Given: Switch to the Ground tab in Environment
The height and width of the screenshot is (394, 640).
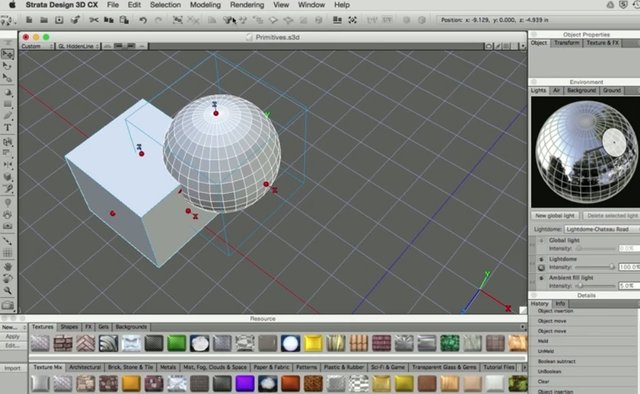Looking at the screenshot, I should click(612, 90).
